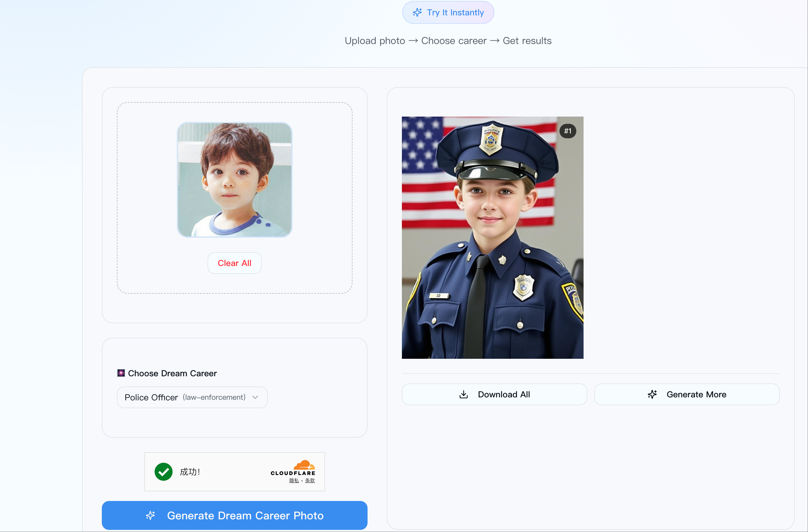Screen dimensions: 808x532
Task: Expand the career list via the chevron arrow
Action: 255,397
